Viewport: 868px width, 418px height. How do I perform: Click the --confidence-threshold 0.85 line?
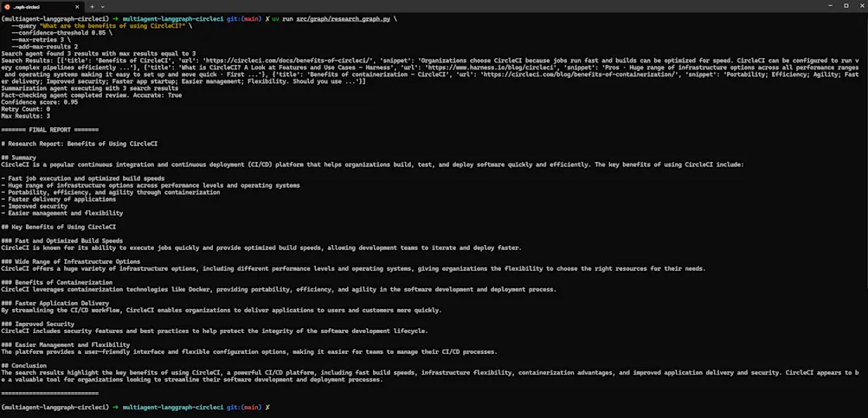(x=61, y=33)
